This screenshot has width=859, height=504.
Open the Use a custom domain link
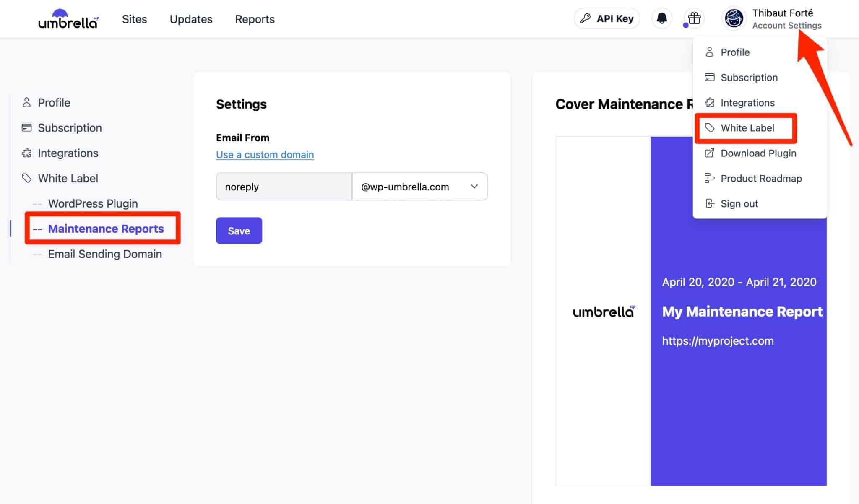265,154
